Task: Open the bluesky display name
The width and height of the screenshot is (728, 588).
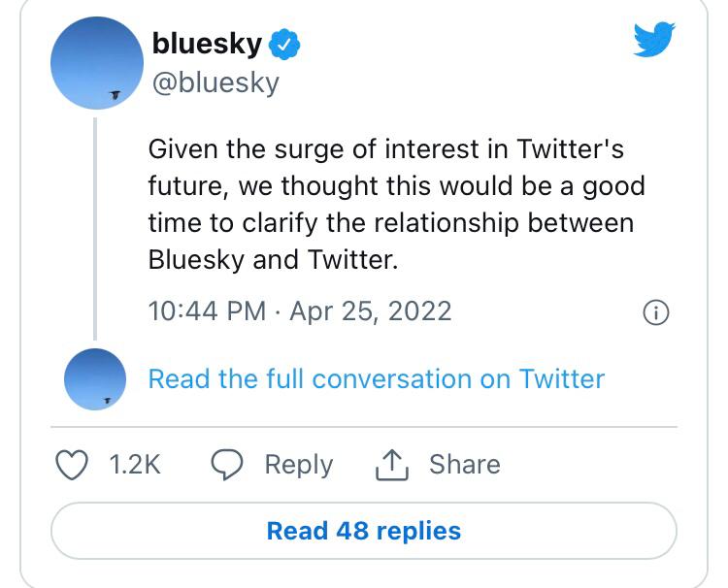Action: pyautogui.click(x=207, y=44)
